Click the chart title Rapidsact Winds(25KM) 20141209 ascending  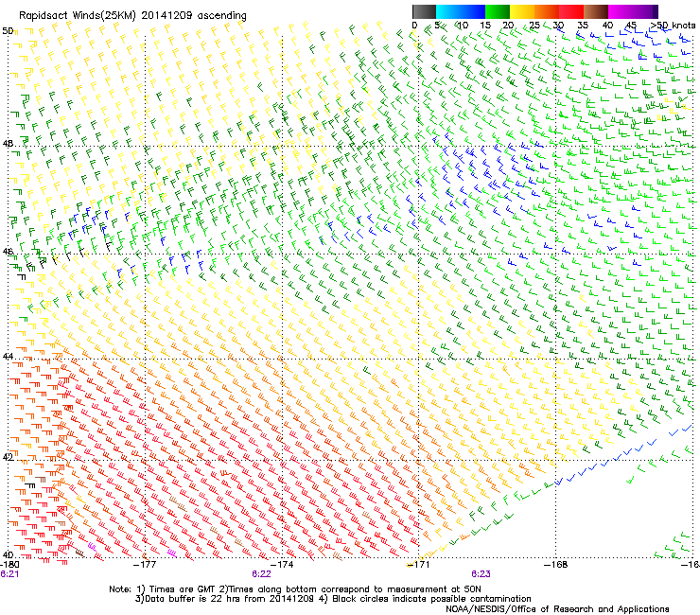[132, 16]
